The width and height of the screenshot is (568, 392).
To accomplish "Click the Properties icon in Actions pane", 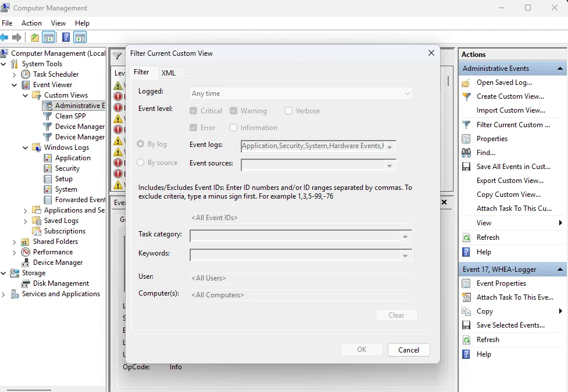I will click(466, 139).
